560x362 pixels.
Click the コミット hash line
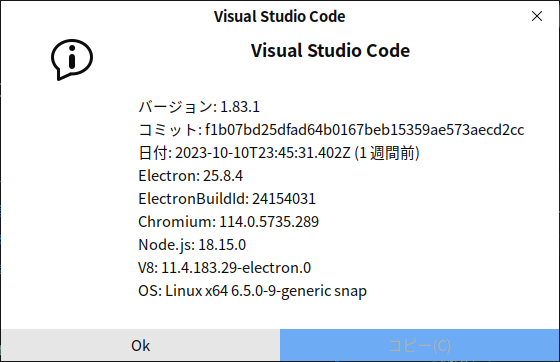[331, 130]
